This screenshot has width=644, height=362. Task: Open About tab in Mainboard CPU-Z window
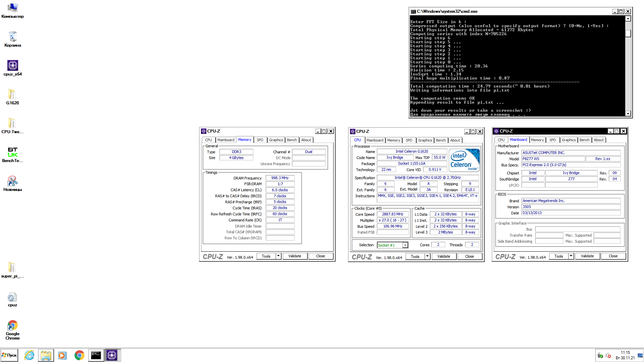598,140
